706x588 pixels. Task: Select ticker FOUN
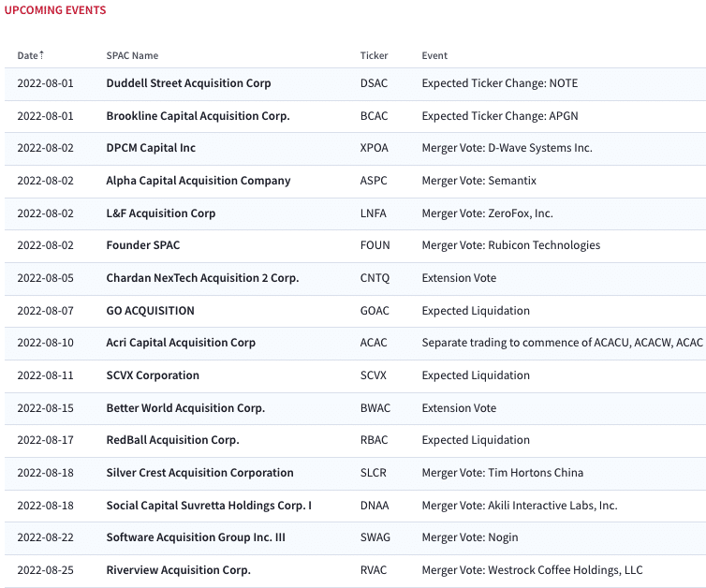(x=375, y=245)
